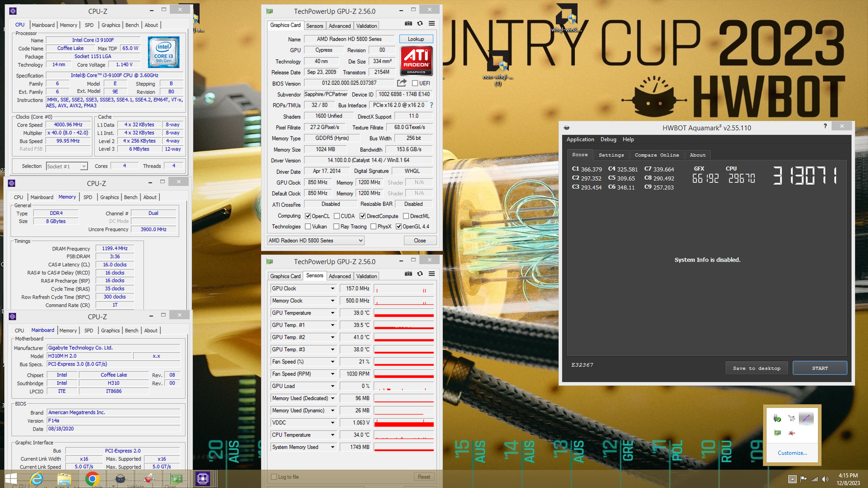Open the GPU Temperature sensor dropdown
Screen dimensions: 868x488
click(333, 313)
